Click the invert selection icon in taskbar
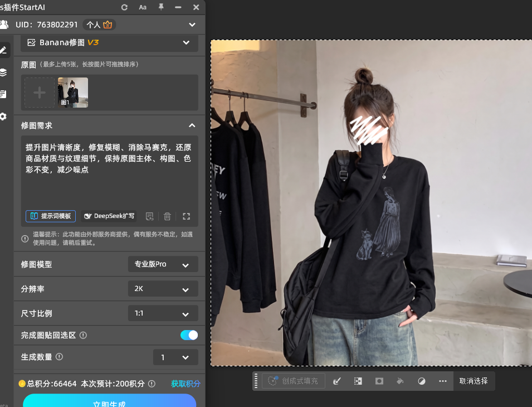Screen dimensions: 532x407 tap(358, 381)
